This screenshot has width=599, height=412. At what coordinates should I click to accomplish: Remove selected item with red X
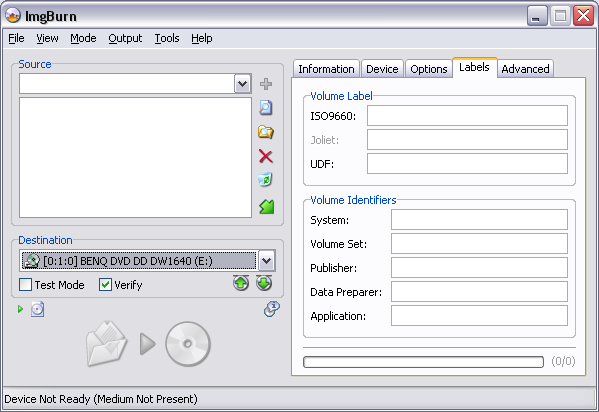coord(266,156)
